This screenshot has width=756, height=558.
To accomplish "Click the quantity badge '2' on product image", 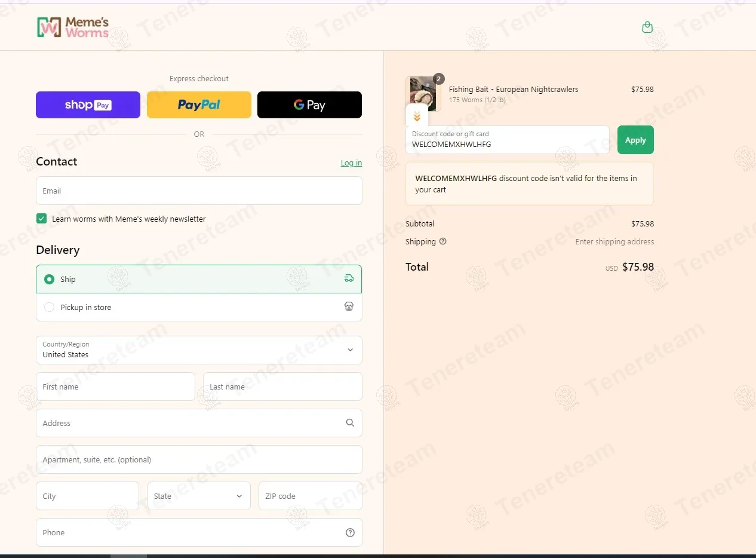I will [439, 79].
